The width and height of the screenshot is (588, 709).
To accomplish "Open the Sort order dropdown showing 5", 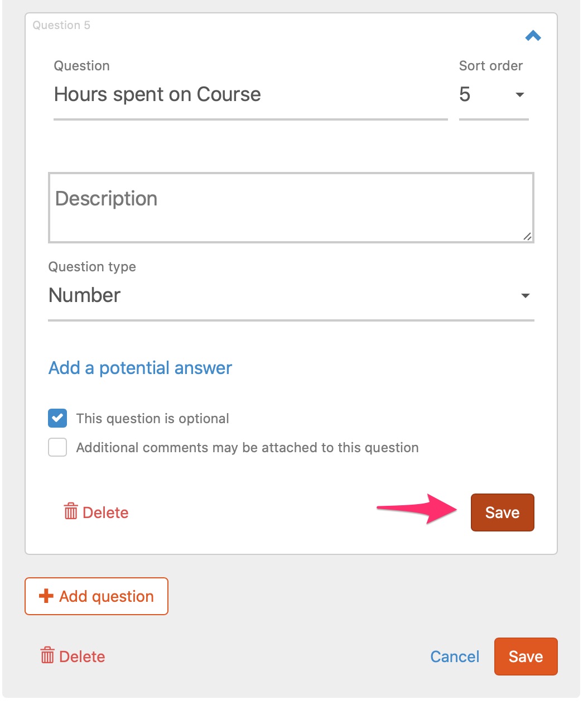I will [494, 95].
